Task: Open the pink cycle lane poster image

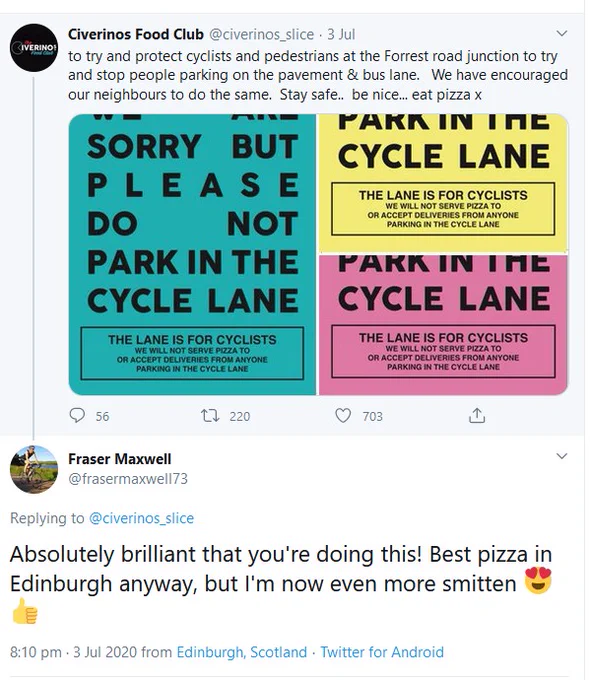Action: tap(443, 325)
